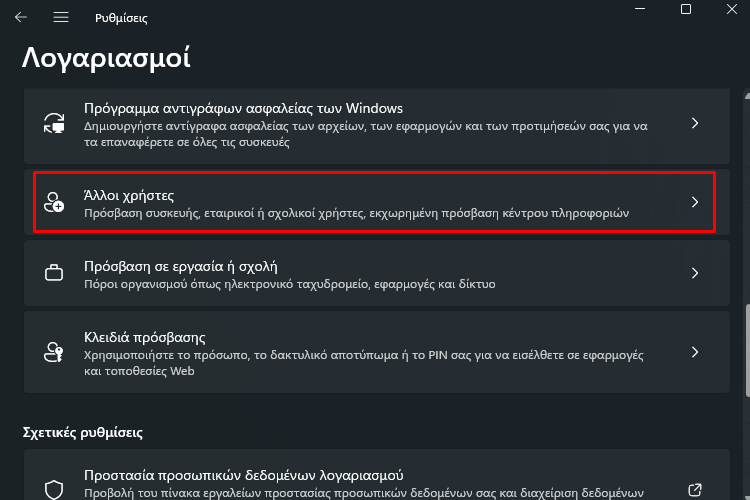Viewport: 750px width, 500px height.
Task: Open the hamburger navigation menu
Action: (x=61, y=18)
